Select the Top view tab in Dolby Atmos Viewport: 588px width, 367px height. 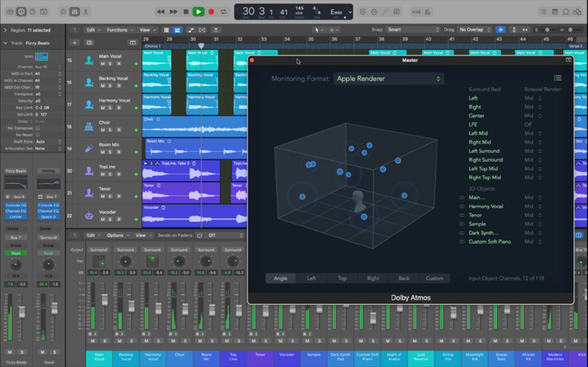pyautogui.click(x=342, y=278)
